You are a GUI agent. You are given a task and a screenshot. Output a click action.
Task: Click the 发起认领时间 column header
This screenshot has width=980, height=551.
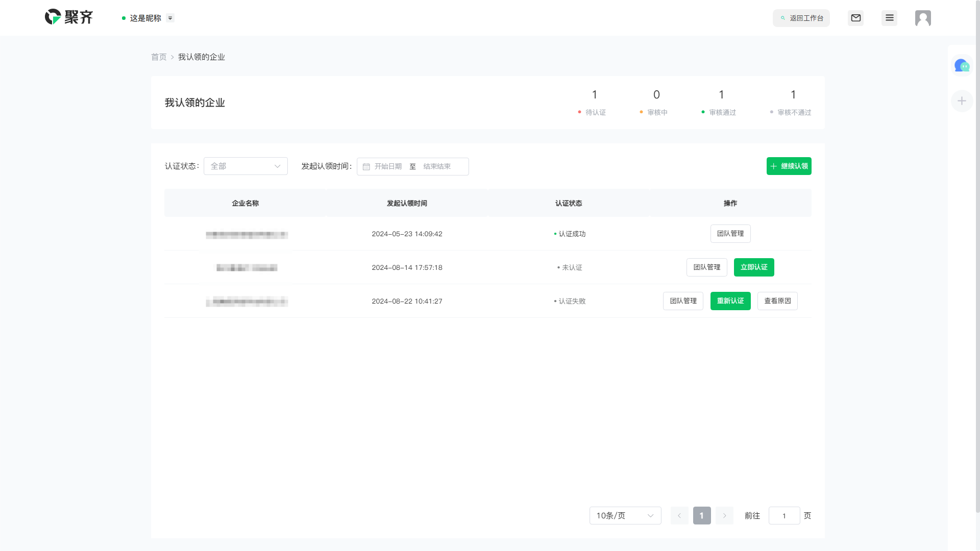point(407,203)
